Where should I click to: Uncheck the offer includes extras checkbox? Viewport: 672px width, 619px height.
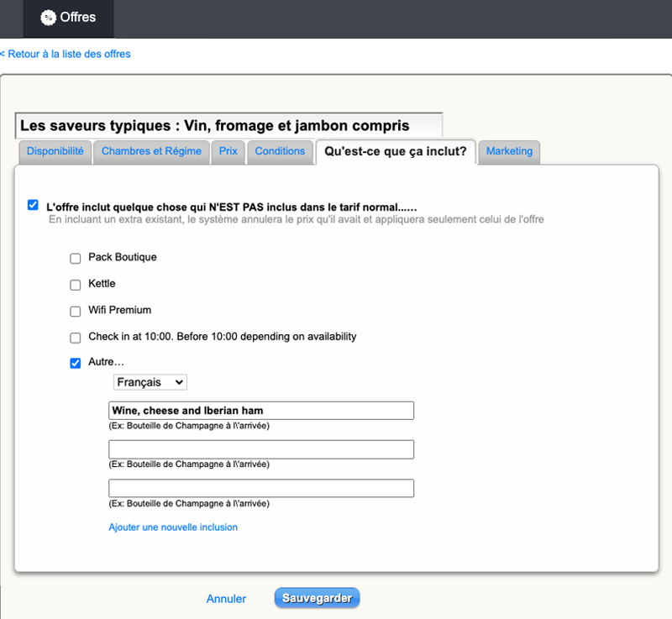(x=33, y=205)
